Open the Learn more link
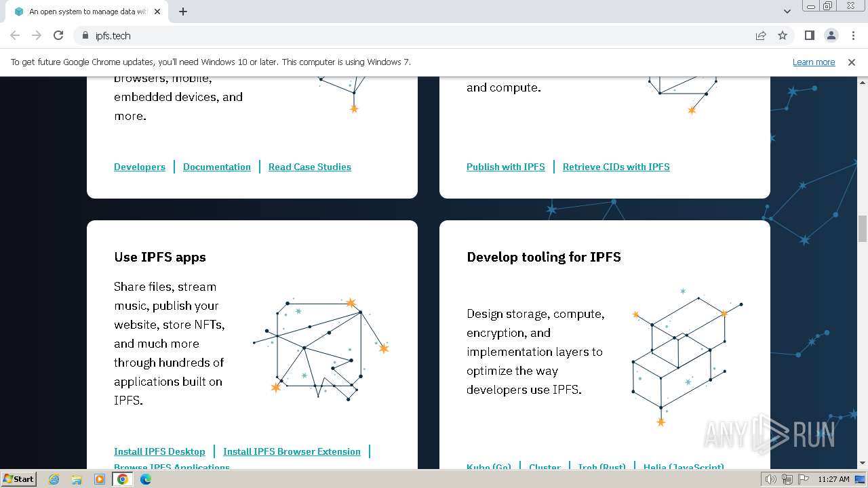This screenshot has width=868, height=488. click(x=814, y=62)
